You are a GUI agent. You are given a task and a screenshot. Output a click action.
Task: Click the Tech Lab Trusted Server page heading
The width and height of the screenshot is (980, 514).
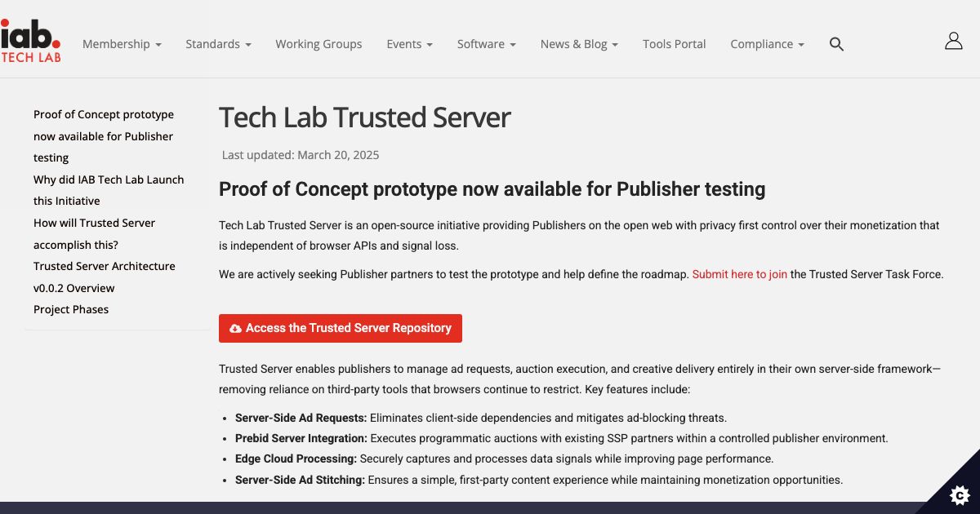(363, 117)
